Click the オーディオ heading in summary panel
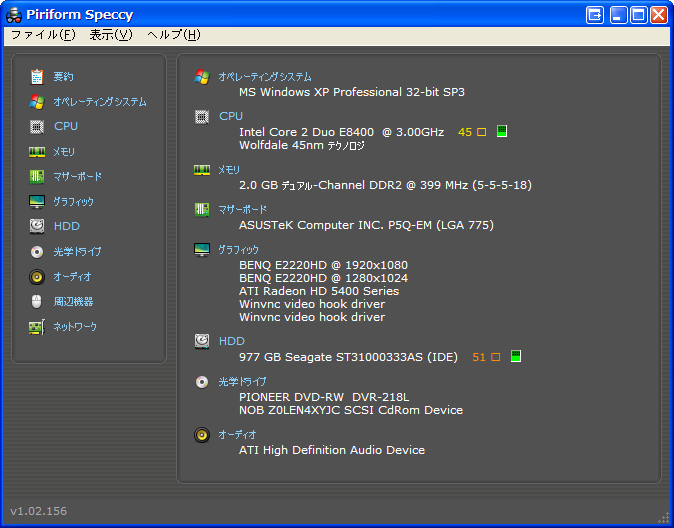This screenshot has width=674, height=528. [237, 435]
